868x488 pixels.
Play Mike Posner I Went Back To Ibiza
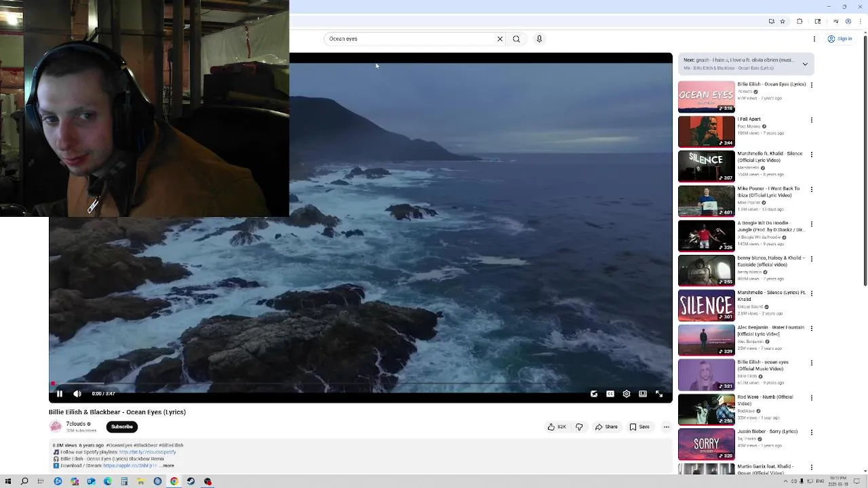point(707,201)
